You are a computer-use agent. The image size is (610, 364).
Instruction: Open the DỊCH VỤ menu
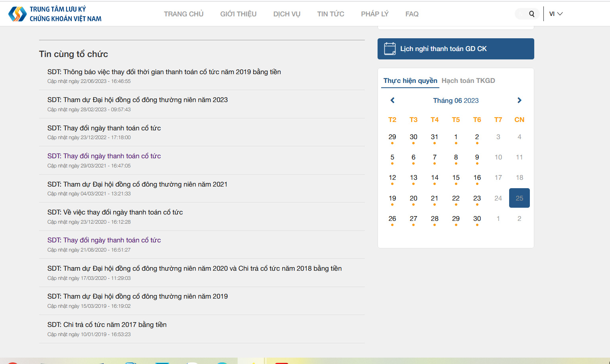click(287, 14)
